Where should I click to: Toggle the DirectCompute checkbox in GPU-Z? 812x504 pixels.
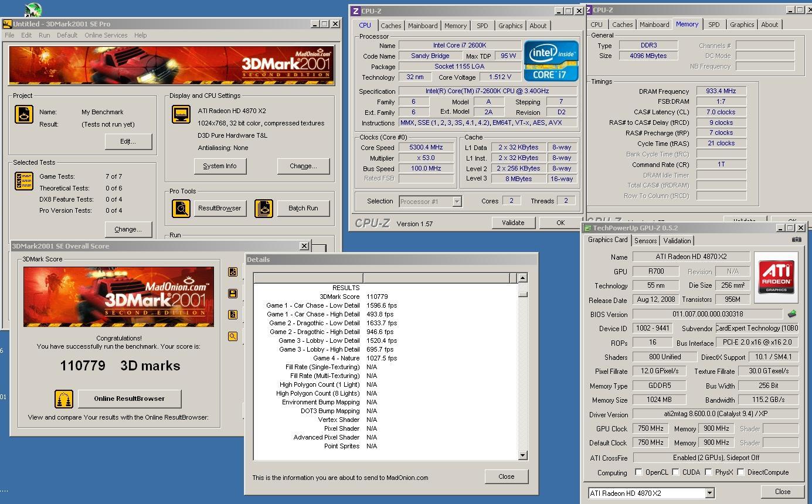tap(740, 472)
